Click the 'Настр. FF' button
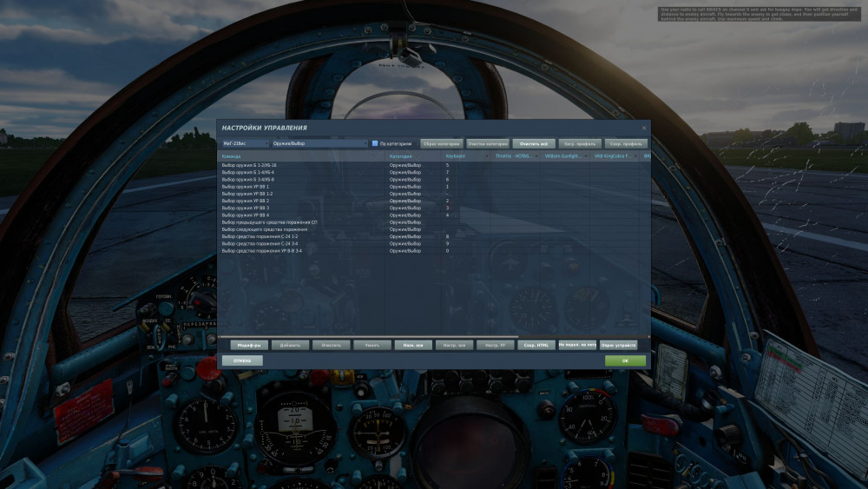 (496, 345)
